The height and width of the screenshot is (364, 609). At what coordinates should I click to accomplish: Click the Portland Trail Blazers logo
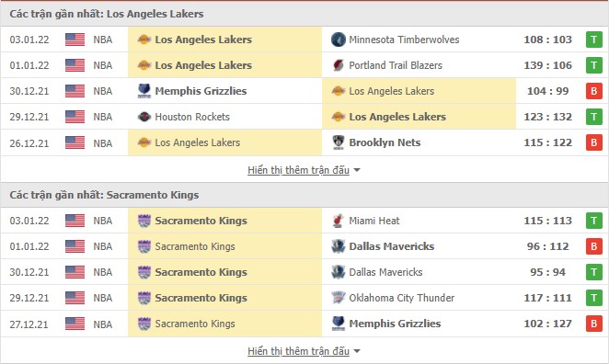(338, 65)
